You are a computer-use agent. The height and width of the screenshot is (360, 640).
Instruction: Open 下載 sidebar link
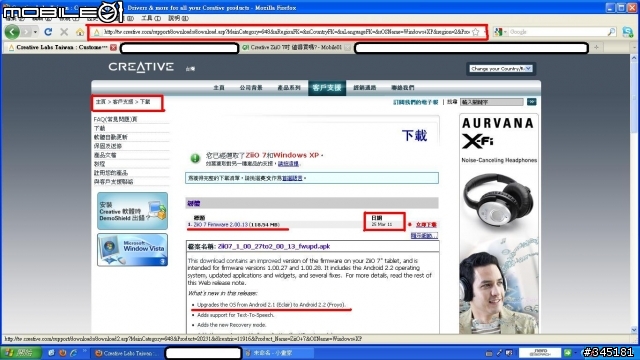pyautogui.click(x=100, y=128)
